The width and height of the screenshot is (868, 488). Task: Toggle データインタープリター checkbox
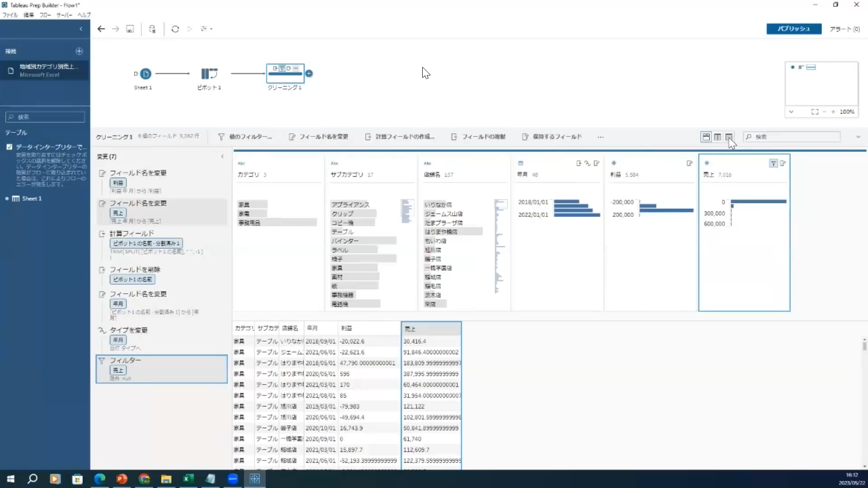(9, 147)
